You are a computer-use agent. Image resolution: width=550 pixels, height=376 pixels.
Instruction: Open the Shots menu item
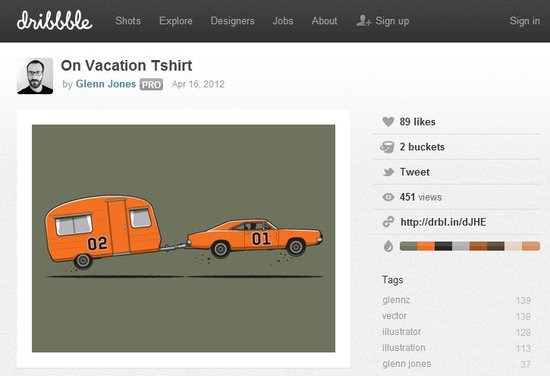click(x=128, y=21)
